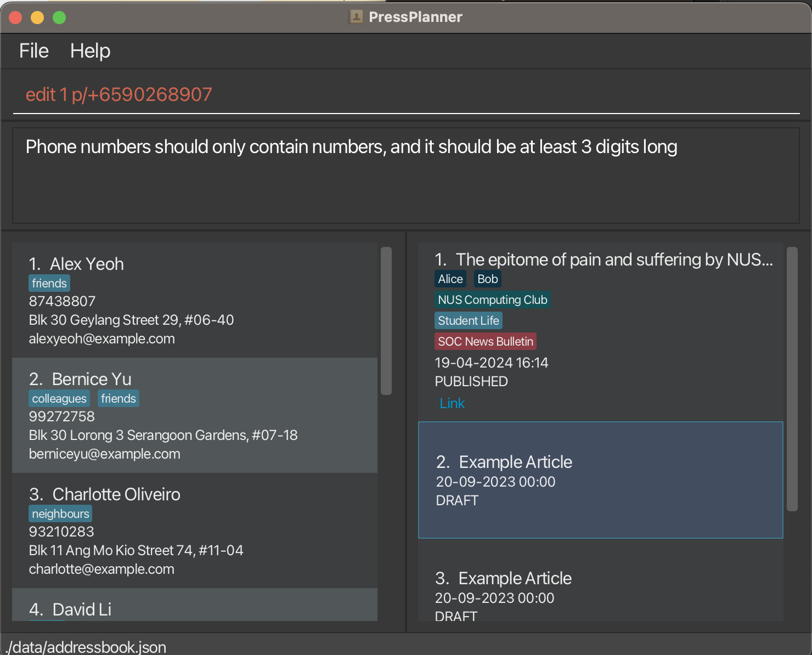Open the Help menu
812x655 pixels.
(91, 51)
